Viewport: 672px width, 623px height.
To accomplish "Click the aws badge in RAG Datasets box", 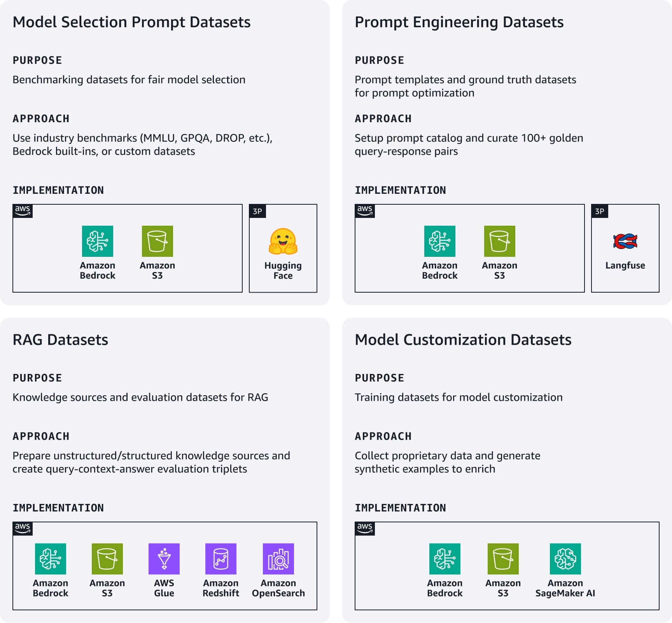I will point(23,528).
